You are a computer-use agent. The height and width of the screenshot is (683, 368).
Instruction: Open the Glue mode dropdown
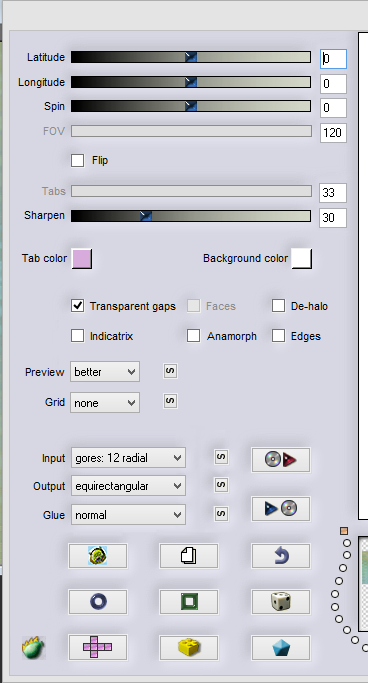pos(128,514)
